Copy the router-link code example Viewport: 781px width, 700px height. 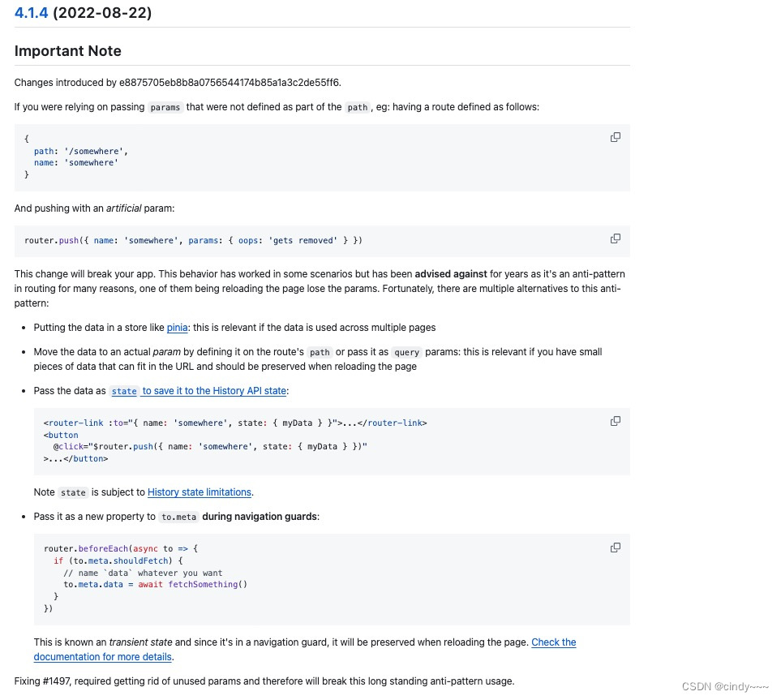[615, 421]
